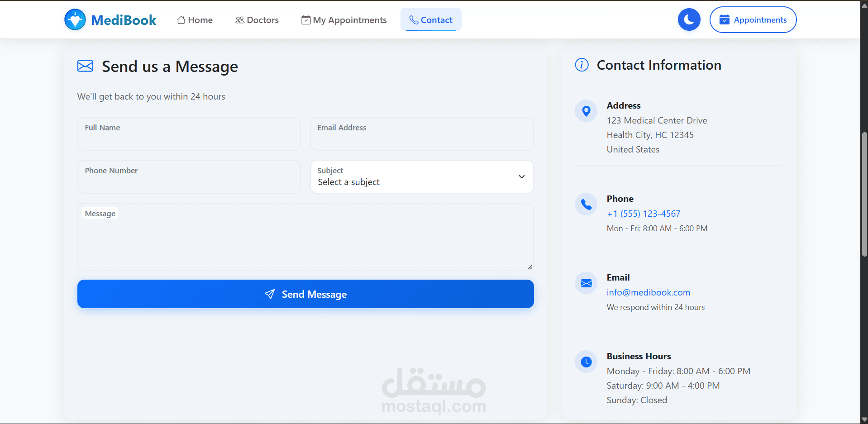Click the bold "Address" label
Image resolution: width=868 pixels, height=424 pixels.
pos(624,105)
